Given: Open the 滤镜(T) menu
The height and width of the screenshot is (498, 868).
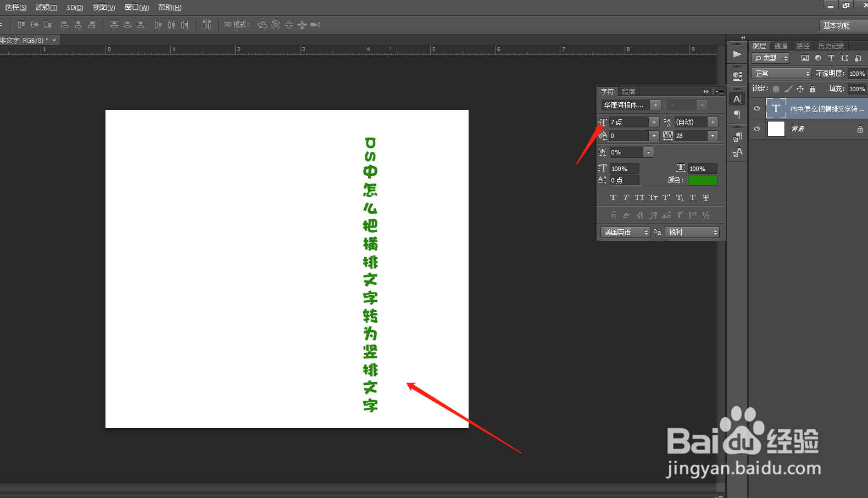Looking at the screenshot, I should 46,7.
